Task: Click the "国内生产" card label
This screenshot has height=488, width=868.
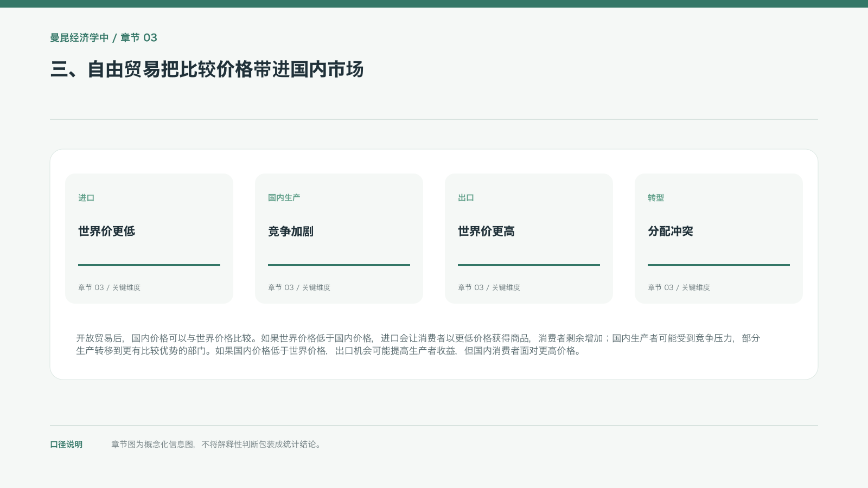Action: 284,198
